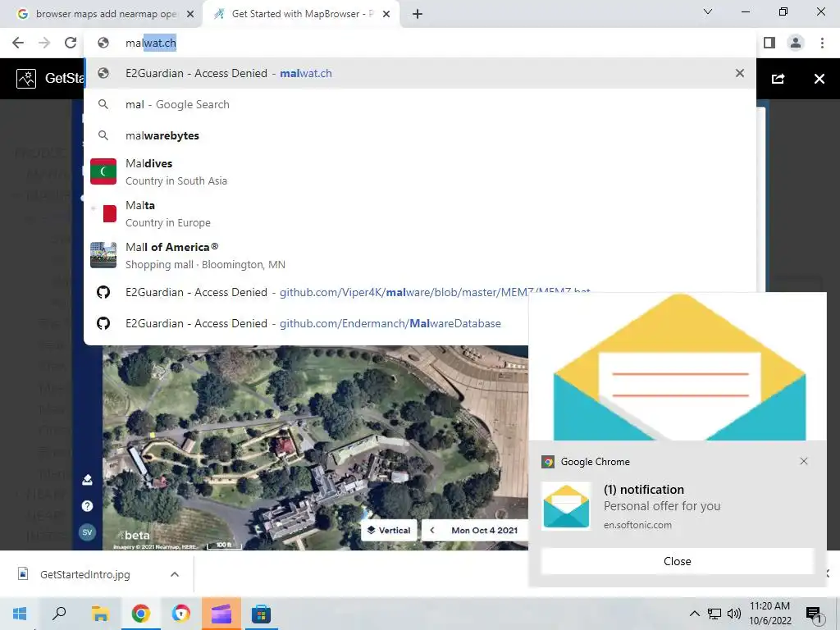Close the 'browser maps add nearmap' tab
This screenshot has height=630, width=840.
[x=190, y=15]
